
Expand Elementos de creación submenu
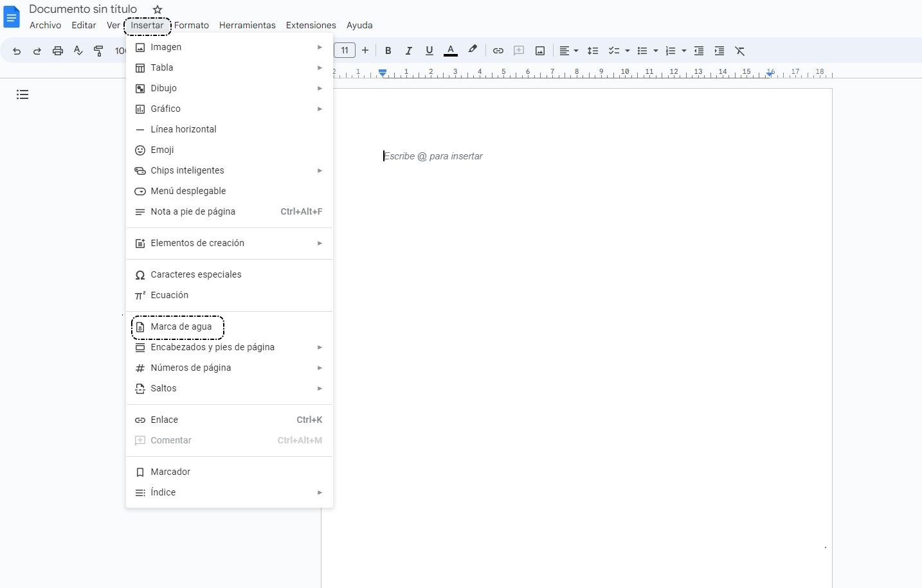pos(230,243)
